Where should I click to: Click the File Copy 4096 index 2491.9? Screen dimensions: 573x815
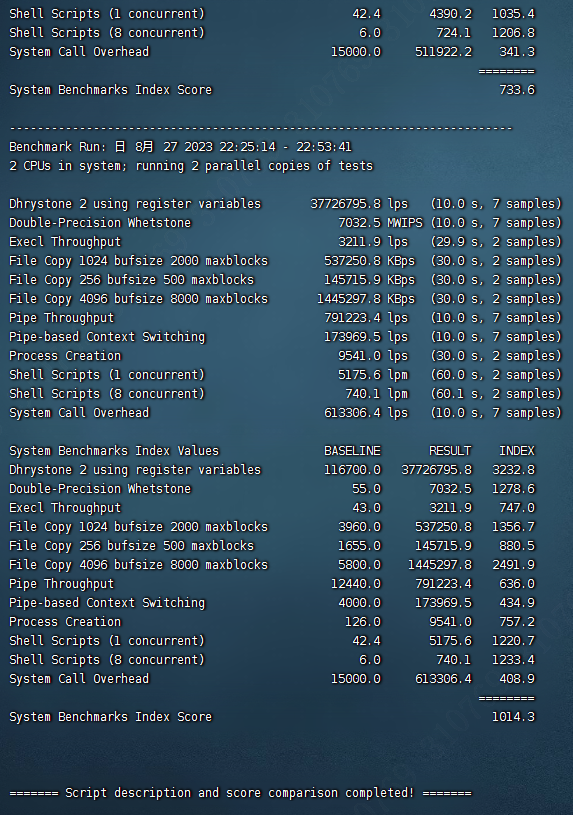513,565
